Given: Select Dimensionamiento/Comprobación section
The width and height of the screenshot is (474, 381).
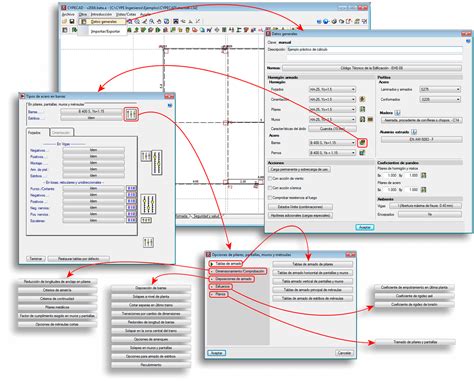Looking at the screenshot, I should click(x=238, y=271).
